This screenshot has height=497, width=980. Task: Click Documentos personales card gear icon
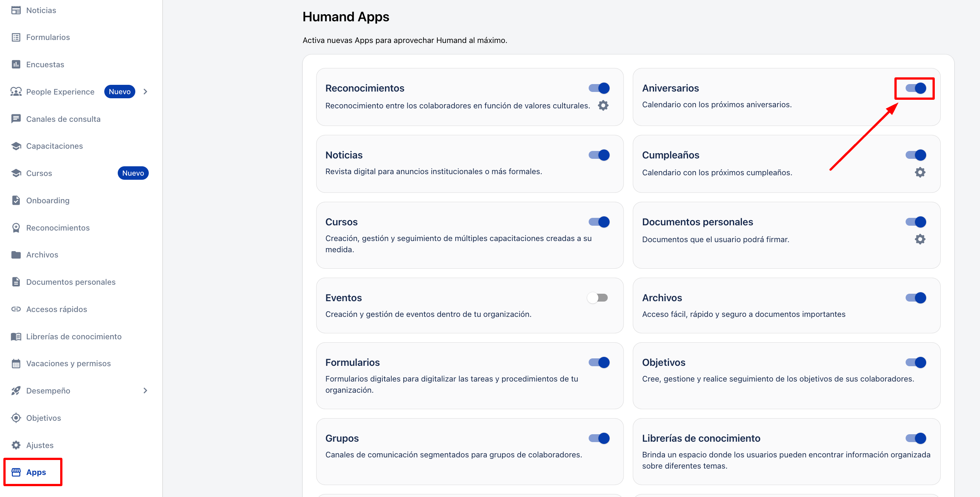click(919, 239)
